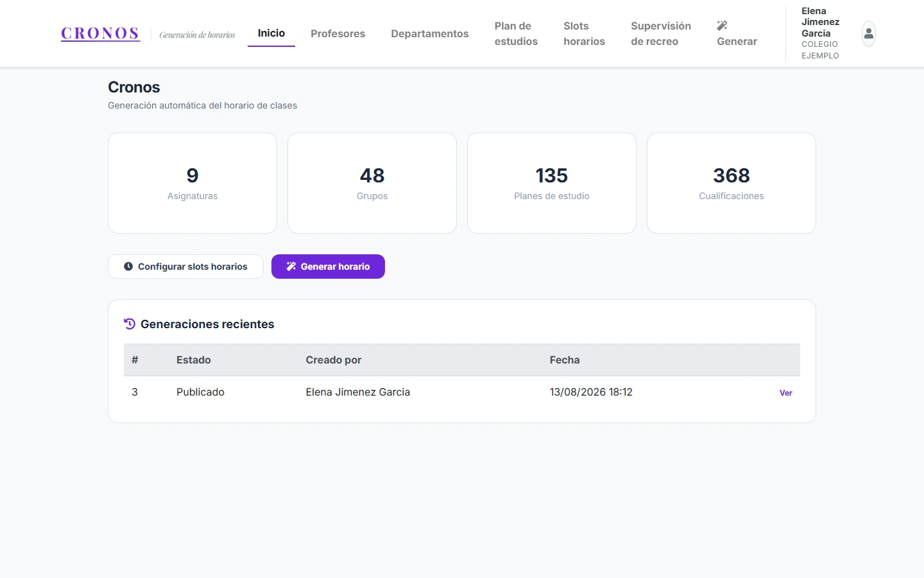The height and width of the screenshot is (578, 924).
Task: Click the history icon beside Generaciones recientes
Action: 130,324
